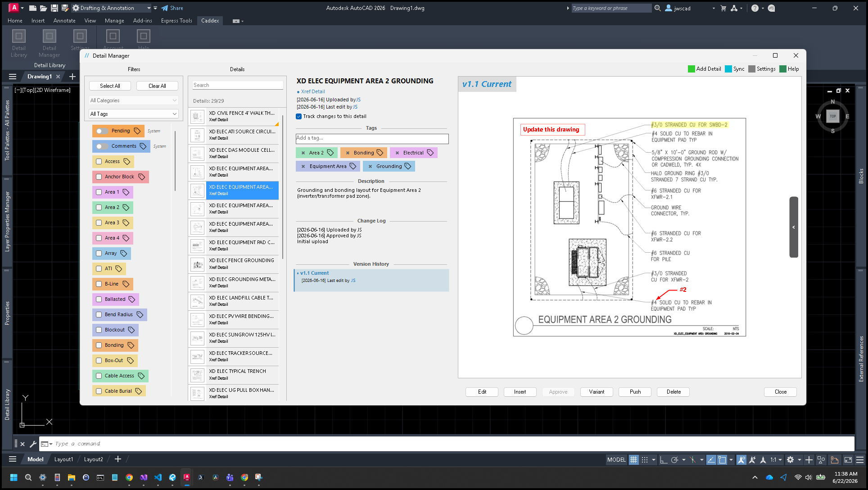Expand the side panel collapse arrow handle
The width and height of the screenshot is (868, 490).
794,227
